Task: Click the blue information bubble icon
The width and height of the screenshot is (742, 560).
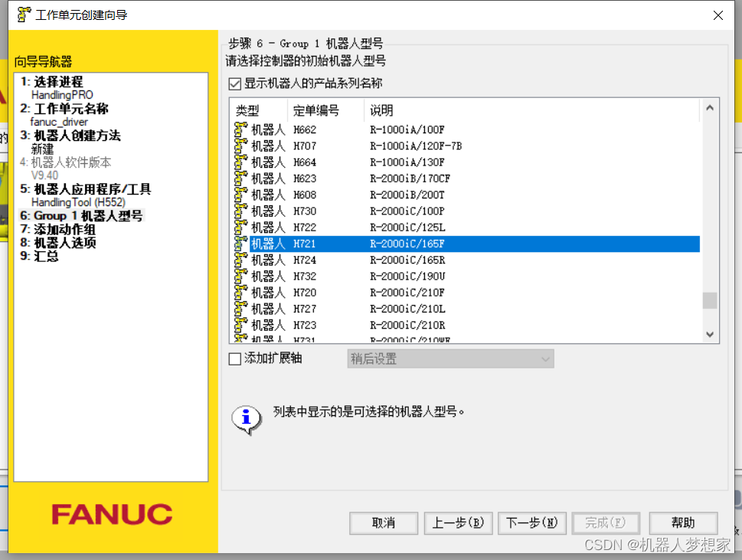Action: (x=247, y=419)
